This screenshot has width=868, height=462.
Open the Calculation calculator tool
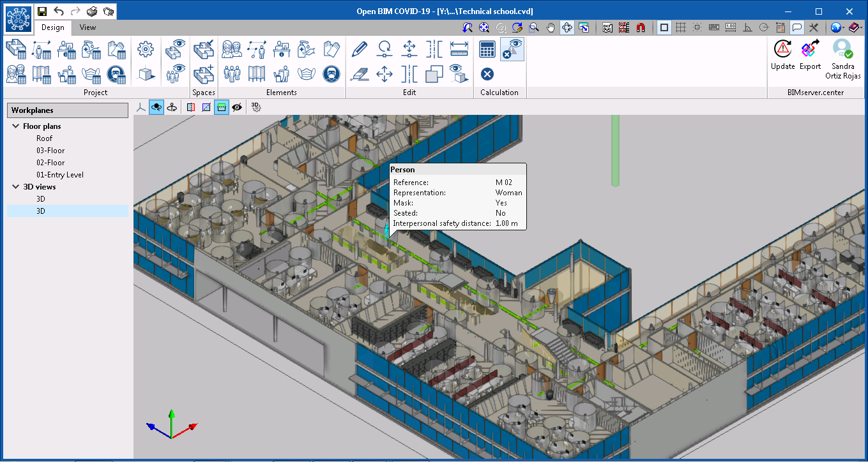point(487,49)
